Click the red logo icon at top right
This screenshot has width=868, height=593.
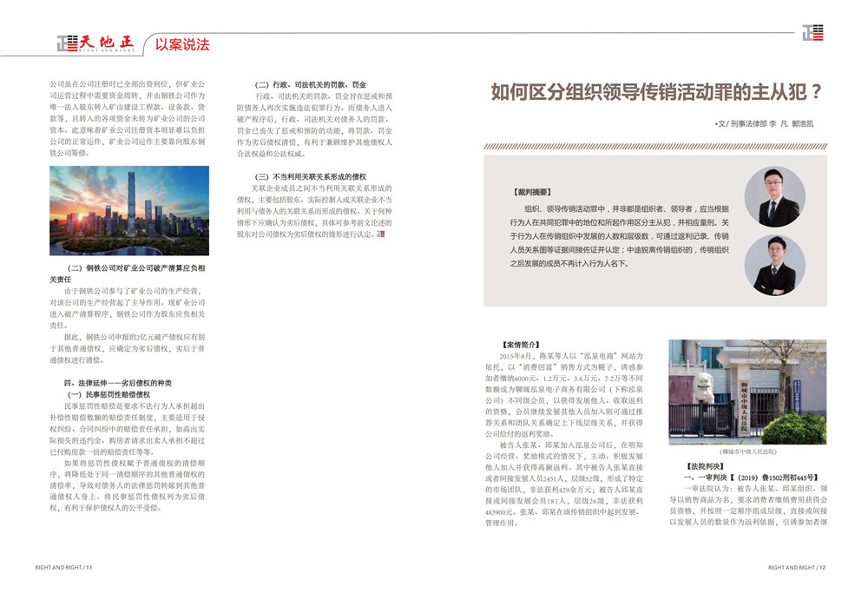(x=813, y=33)
